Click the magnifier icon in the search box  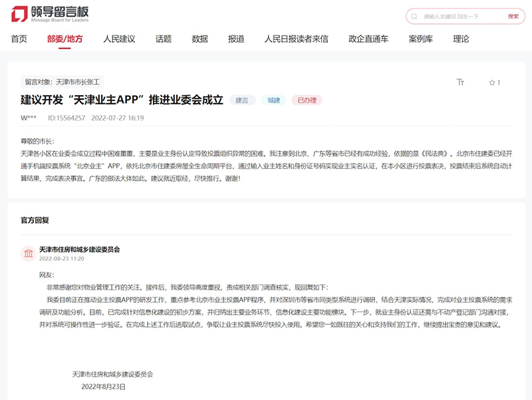416,16
